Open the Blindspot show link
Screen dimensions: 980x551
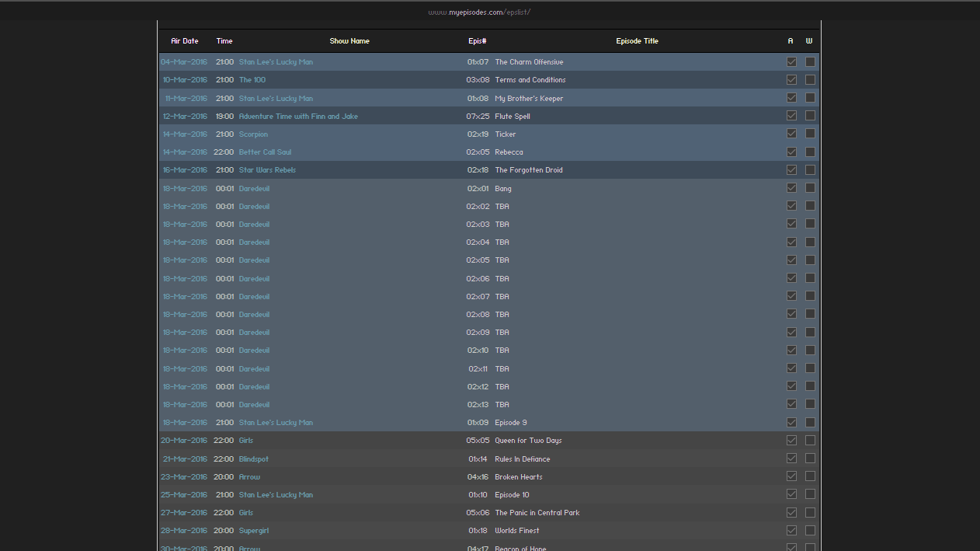[253, 459]
